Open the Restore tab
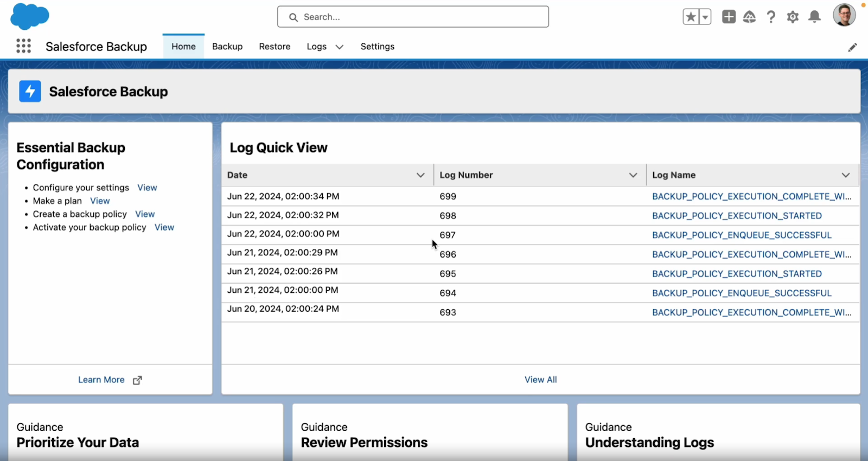 [x=275, y=47]
